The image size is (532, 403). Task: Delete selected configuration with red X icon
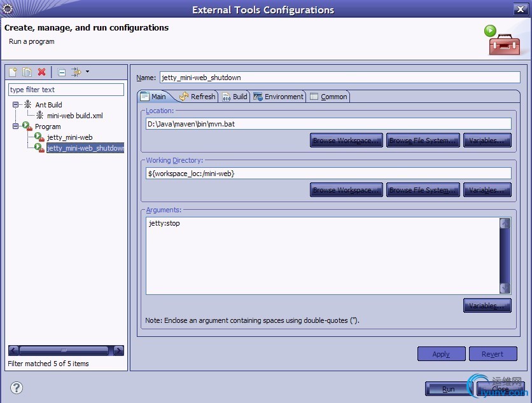[x=42, y=72]
